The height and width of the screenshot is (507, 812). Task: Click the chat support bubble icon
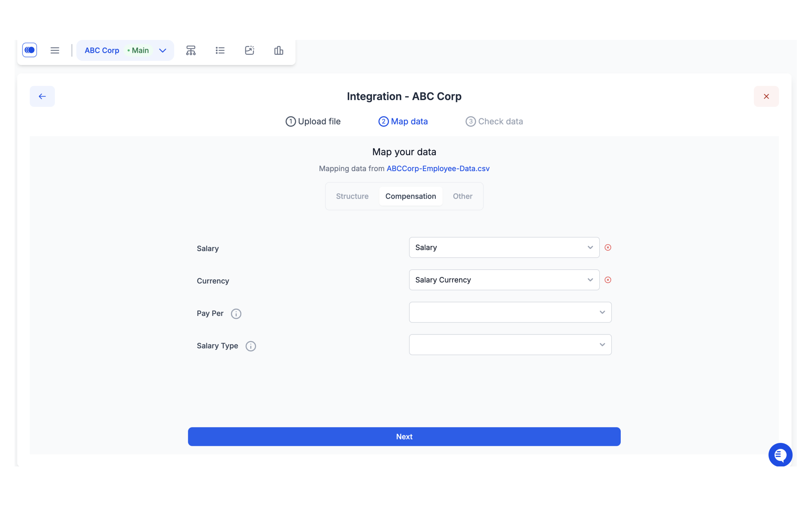tap(780, 455)
